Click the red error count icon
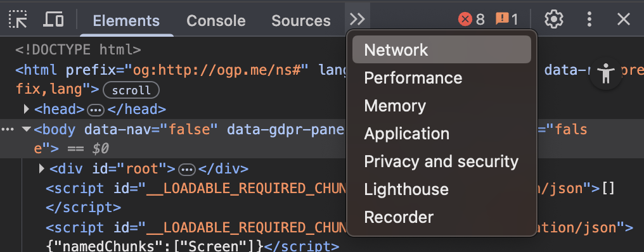The width and height of the screenshot is (644, 252). [x=465, y=19]
